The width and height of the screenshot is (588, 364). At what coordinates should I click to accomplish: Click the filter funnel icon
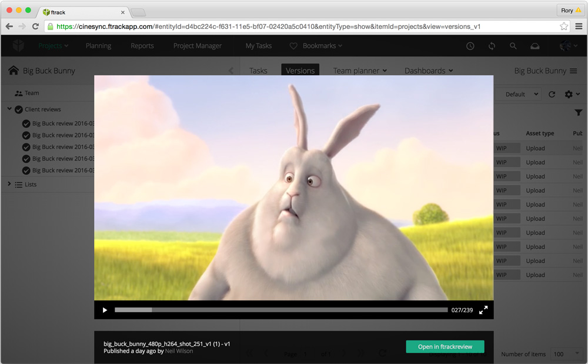(579, 112)
